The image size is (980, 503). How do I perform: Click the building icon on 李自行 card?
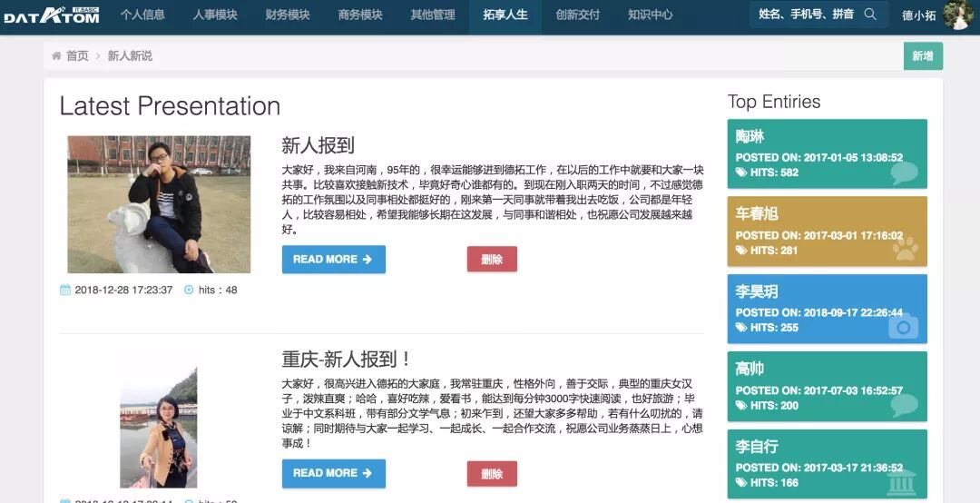(x=901, y=482)
